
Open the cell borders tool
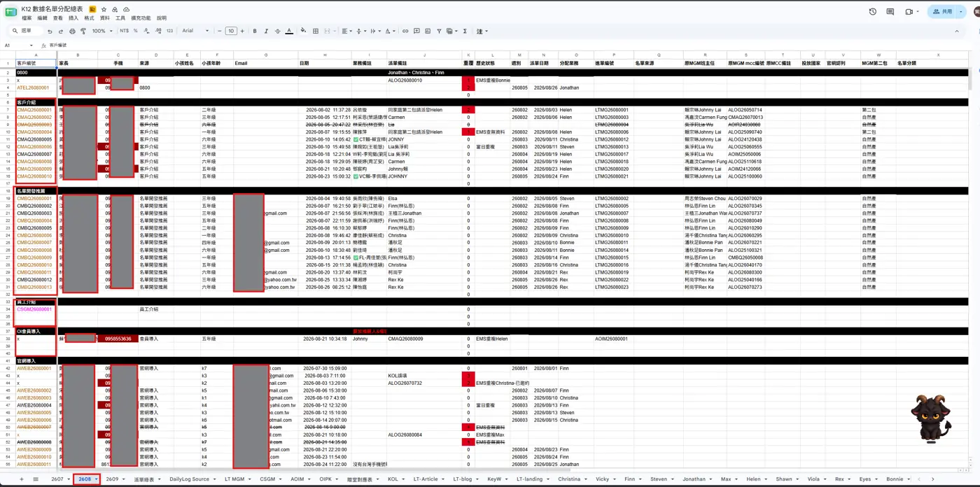[316, 31]
